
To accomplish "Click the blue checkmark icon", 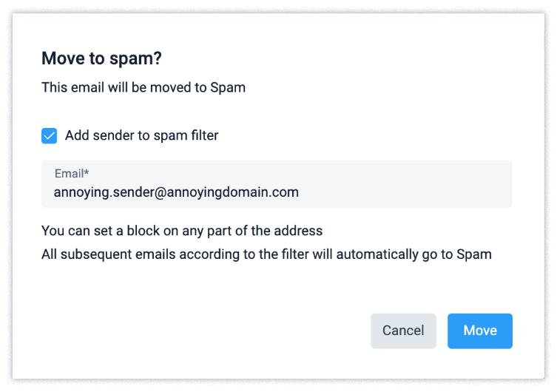I will click(50, 136).
